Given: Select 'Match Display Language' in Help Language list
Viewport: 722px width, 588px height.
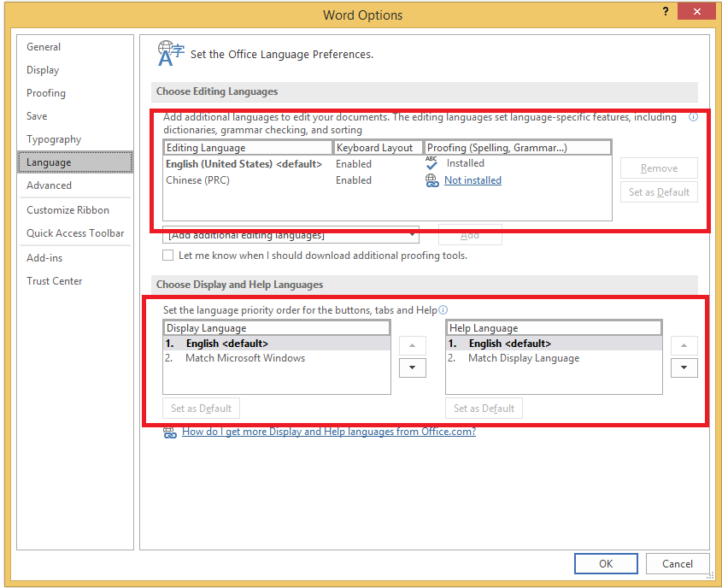Looking at the screenshot, I should [x=554, y=358].
